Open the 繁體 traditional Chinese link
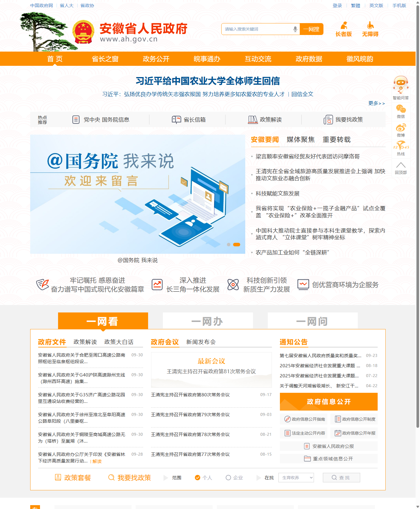This screenshot has height=509, width=420. (x=355, y=5)
